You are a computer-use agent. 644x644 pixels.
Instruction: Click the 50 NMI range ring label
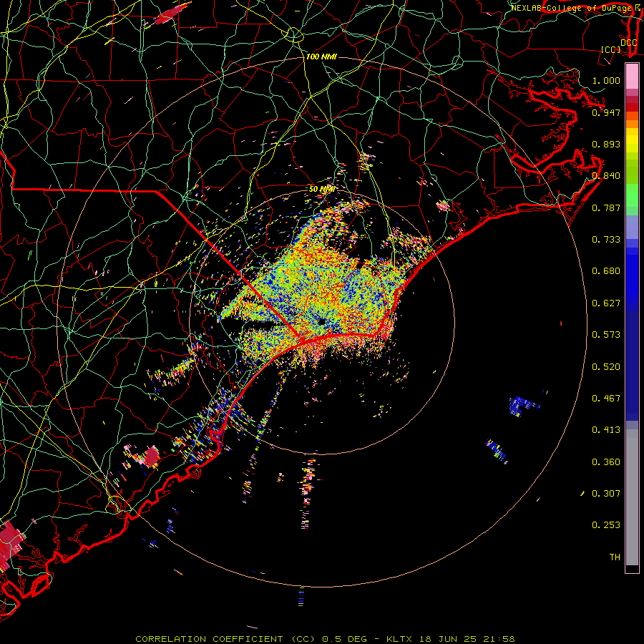[x=321, y=190]
